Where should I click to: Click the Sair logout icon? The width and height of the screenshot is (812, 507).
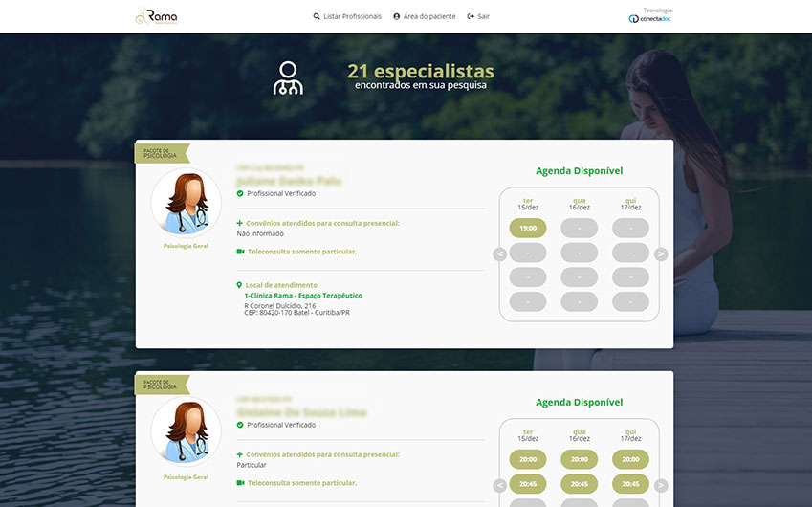click(471, 16)
